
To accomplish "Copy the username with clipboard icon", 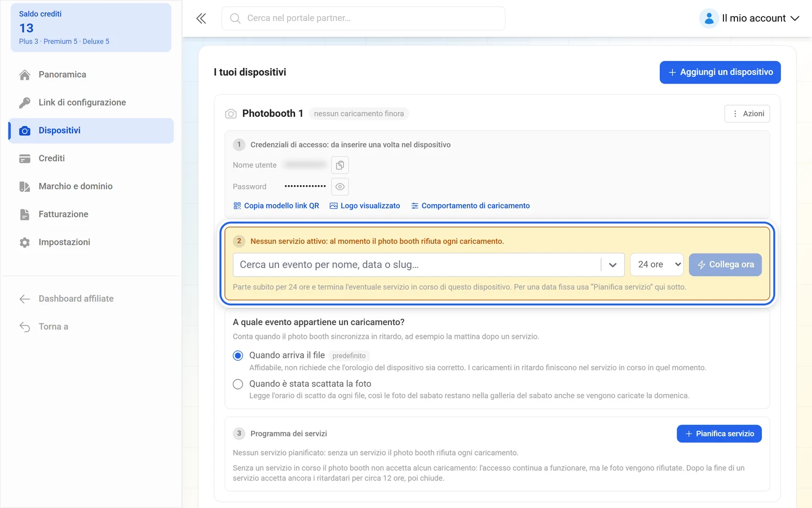I will click(x=340, y=165).
